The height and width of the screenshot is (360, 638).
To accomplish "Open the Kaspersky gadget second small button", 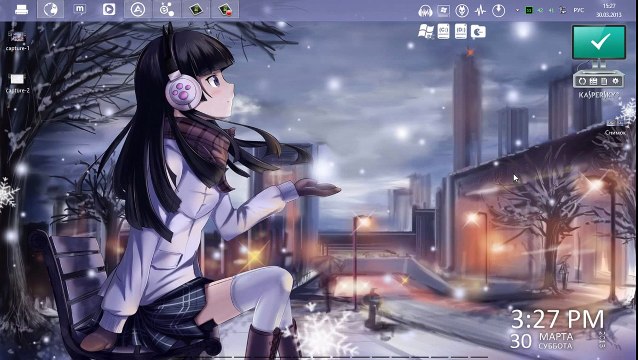I will coord(593,81).
